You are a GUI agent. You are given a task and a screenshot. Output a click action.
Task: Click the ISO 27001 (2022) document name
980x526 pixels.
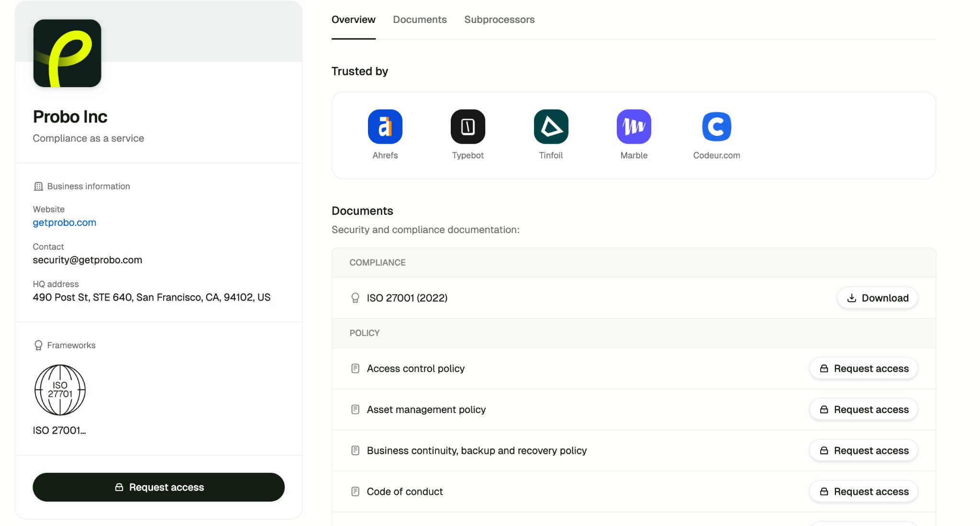click(407, 298)
